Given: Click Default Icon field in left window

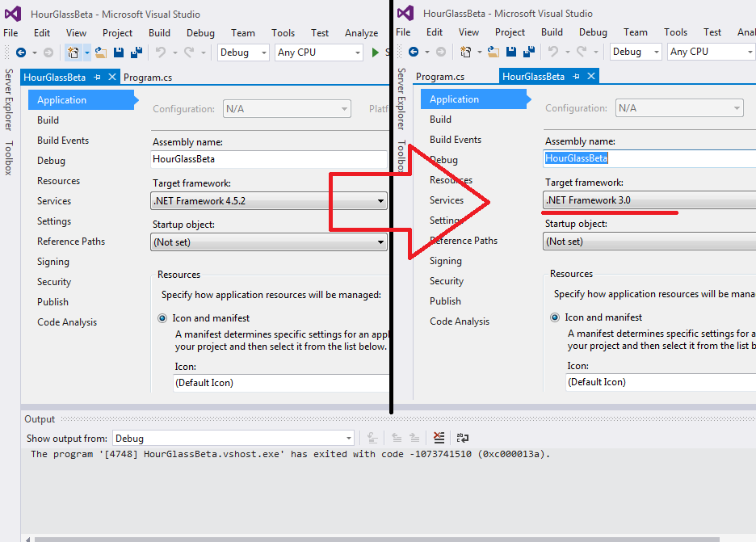Looking at the screenshot, I should tap(282, 383).
